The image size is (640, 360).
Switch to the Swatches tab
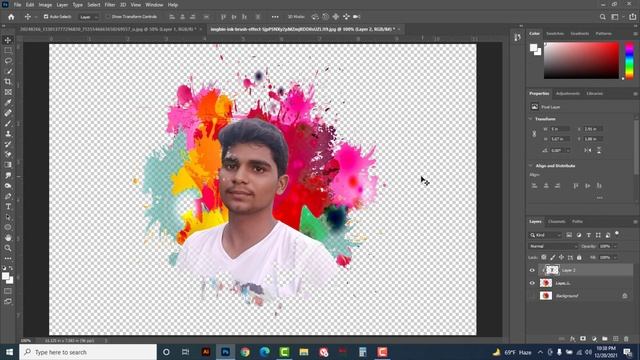coord(555,33)
